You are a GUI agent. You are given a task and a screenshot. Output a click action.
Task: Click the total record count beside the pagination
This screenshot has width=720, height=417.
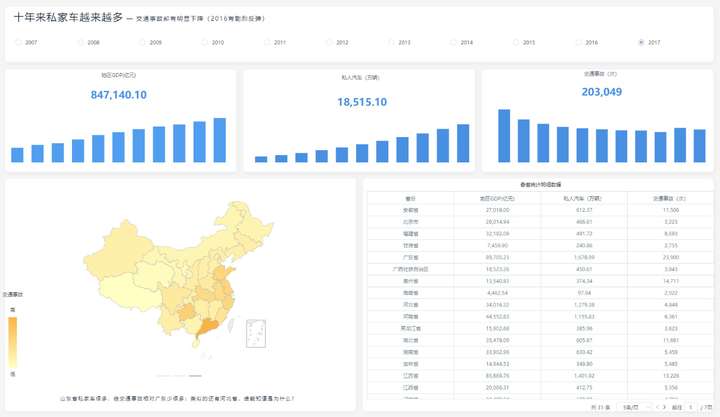601,407
